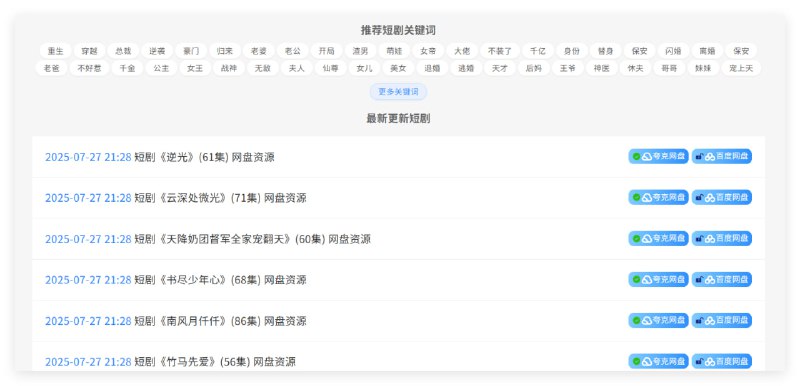Click the 公主 keyword tag

[x=161, y=68]
